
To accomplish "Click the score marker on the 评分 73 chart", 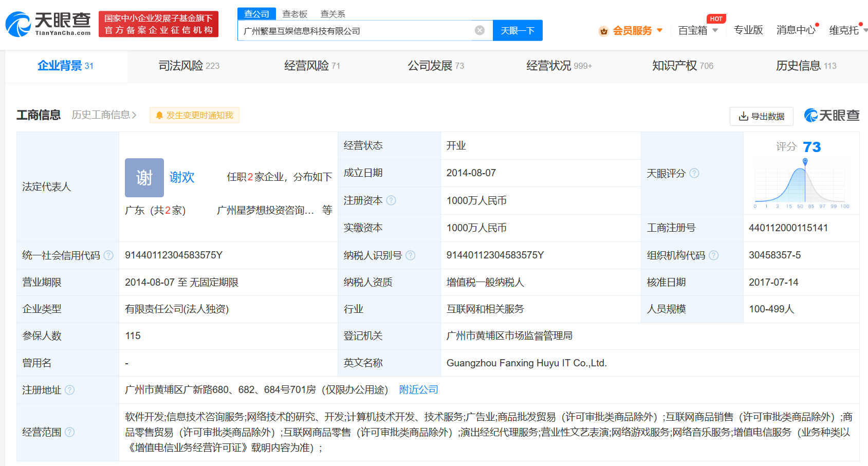I will pos(805,160).
